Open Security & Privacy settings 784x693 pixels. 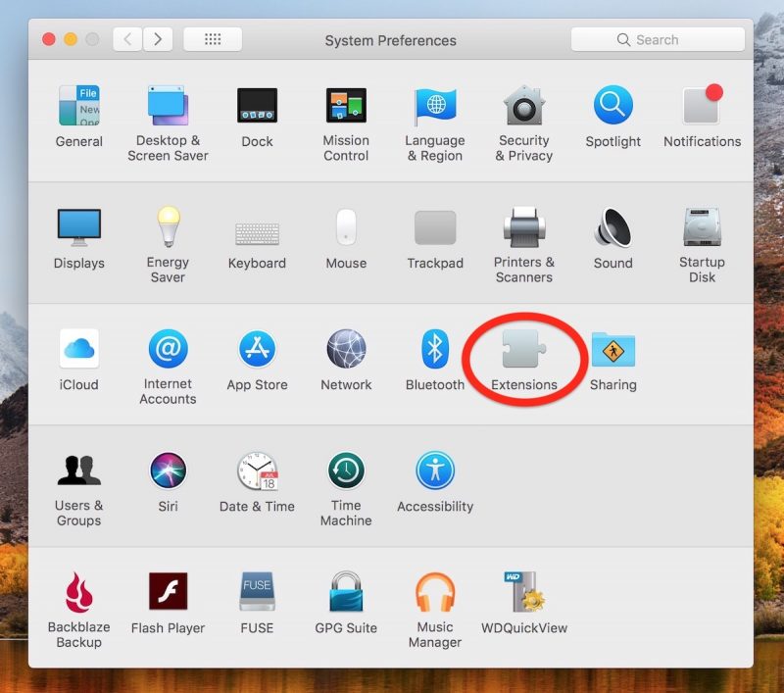click(523, 108)
